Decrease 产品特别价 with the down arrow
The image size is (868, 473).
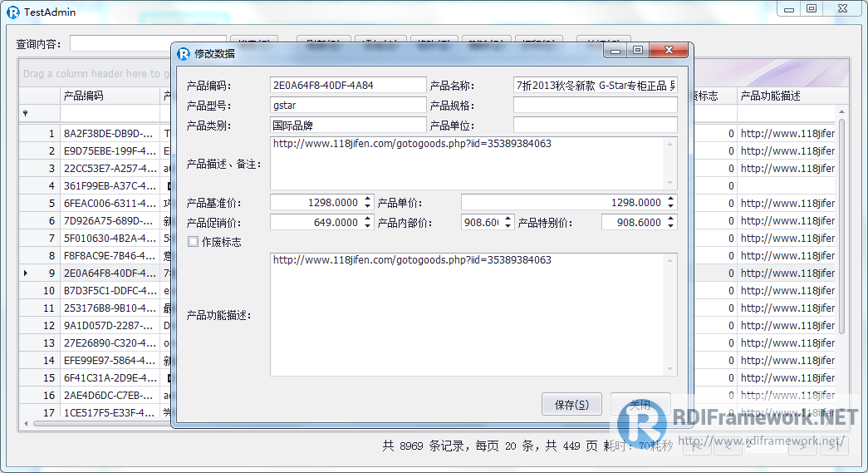[x=670, y=227]
